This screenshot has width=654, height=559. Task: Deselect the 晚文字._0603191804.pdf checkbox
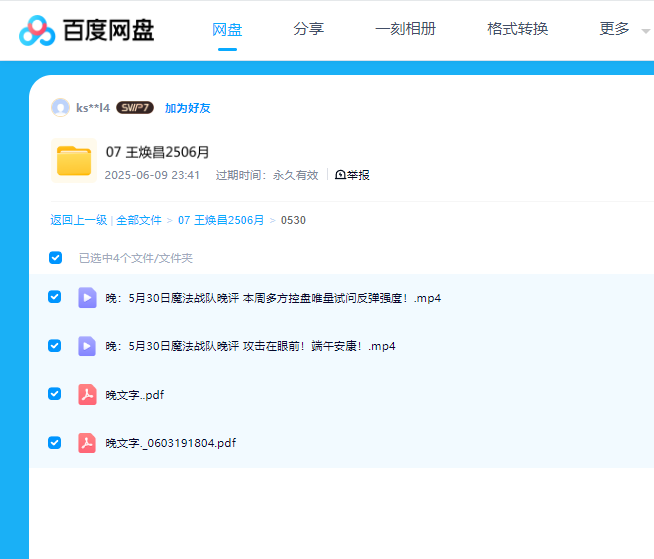point(55,443)
